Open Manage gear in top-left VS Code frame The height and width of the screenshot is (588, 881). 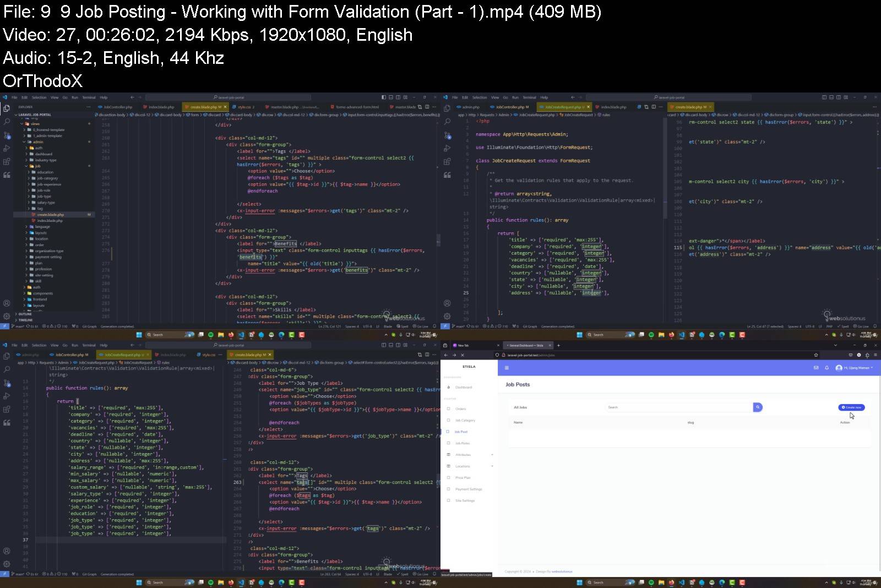(7, 317)
